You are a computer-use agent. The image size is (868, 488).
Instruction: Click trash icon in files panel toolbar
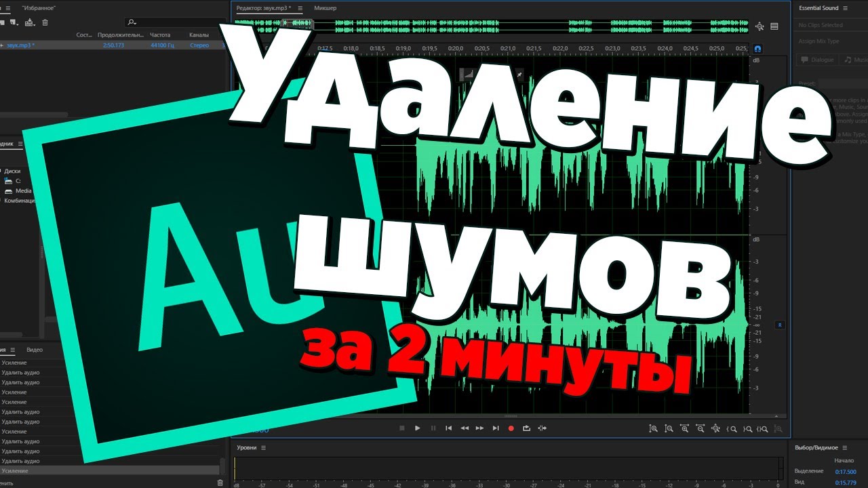click(45, 22)
